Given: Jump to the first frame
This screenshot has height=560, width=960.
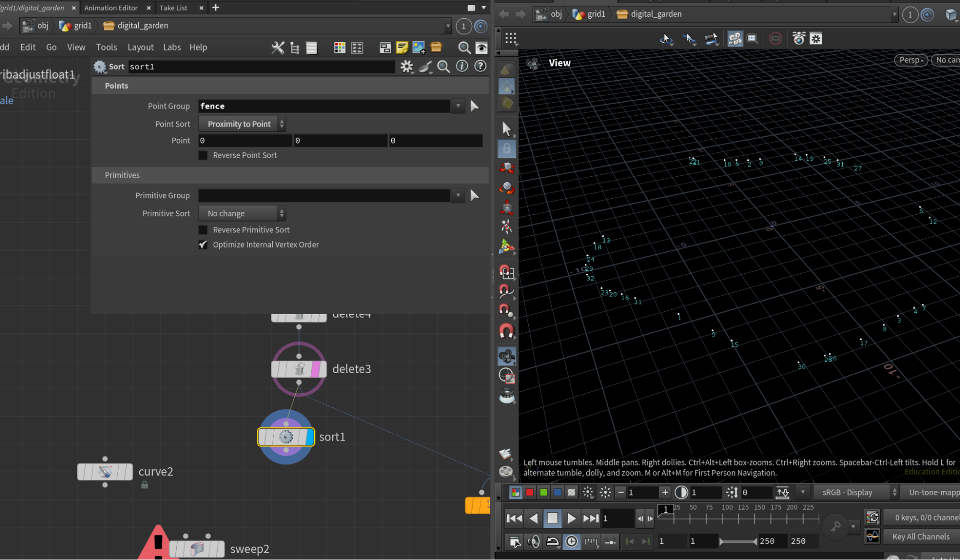Looking at the screenshot, I should click(x=514, y=518).
